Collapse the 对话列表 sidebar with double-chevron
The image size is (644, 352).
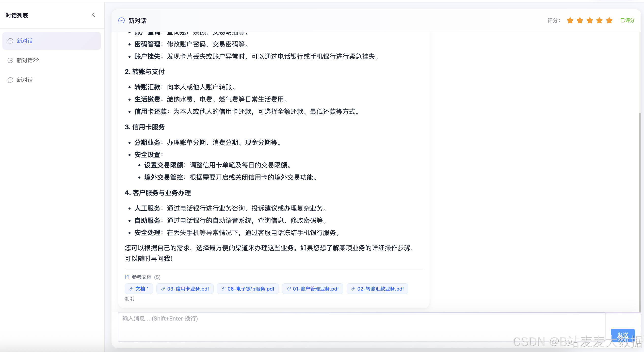(x=93, y=15)
